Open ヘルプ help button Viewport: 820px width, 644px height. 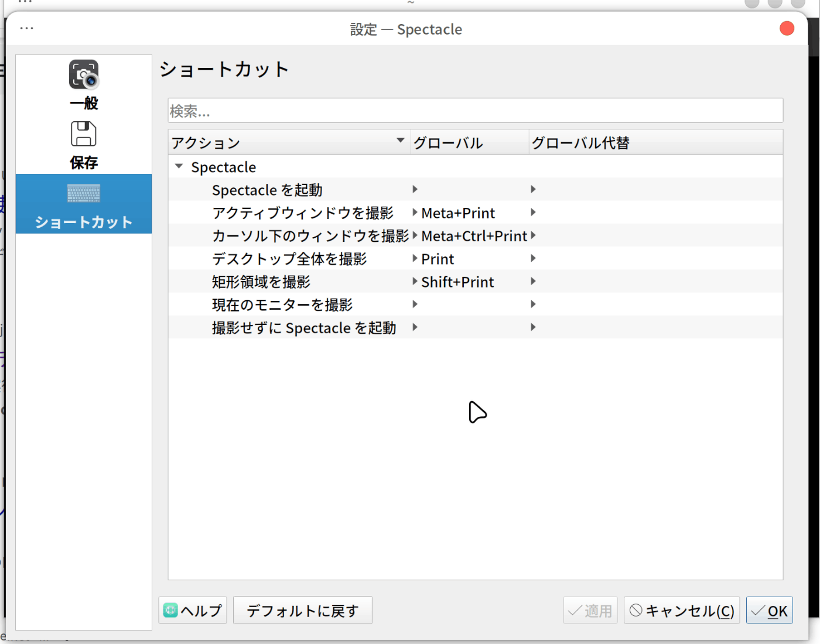pos(193,610)
